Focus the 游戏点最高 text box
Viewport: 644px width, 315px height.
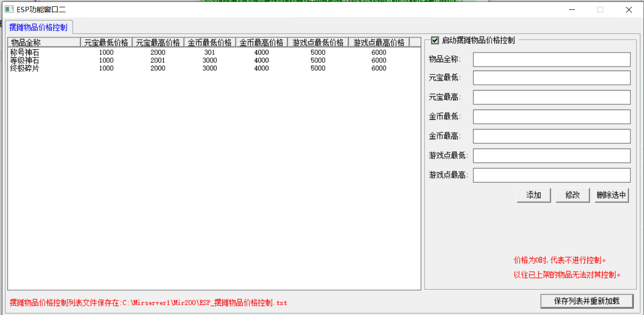pos(551,175)
